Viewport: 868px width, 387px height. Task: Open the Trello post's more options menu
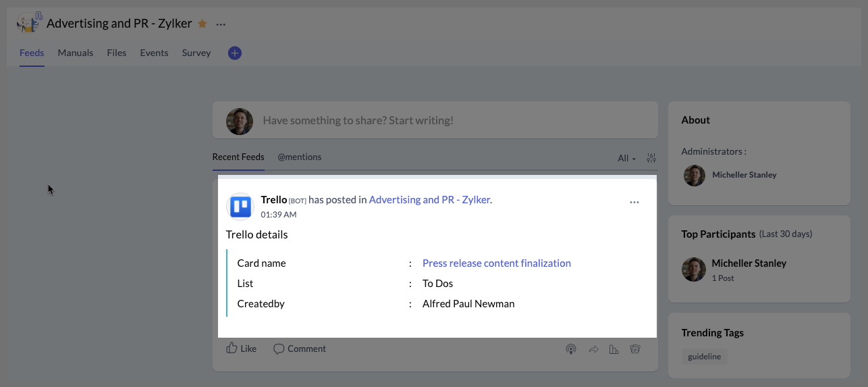click(x=634, y=202)
